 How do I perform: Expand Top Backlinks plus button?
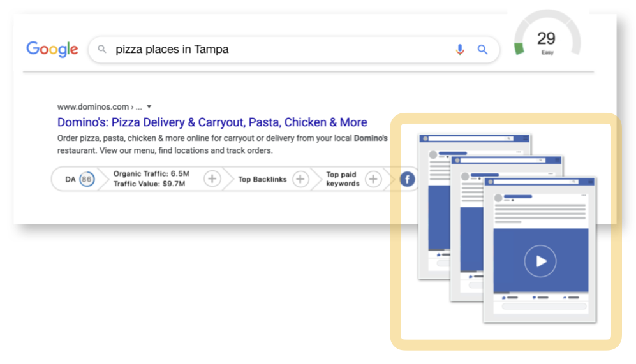300,179
